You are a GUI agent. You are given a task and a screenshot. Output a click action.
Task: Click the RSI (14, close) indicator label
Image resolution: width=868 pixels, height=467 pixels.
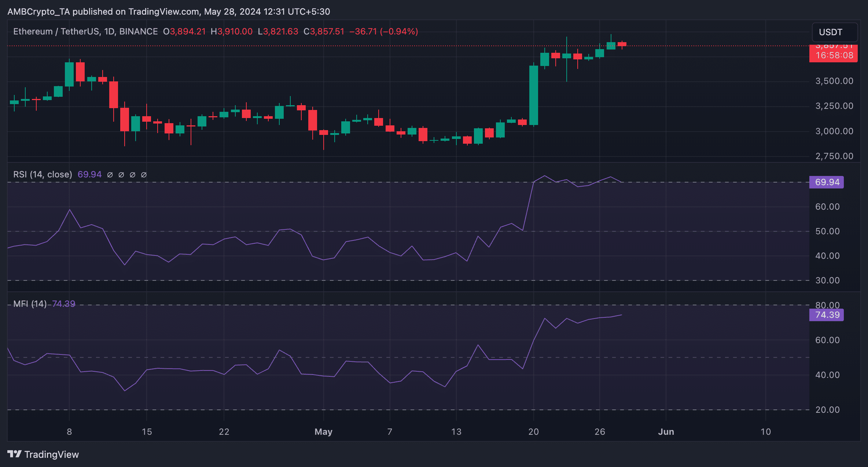click(43, 174)
